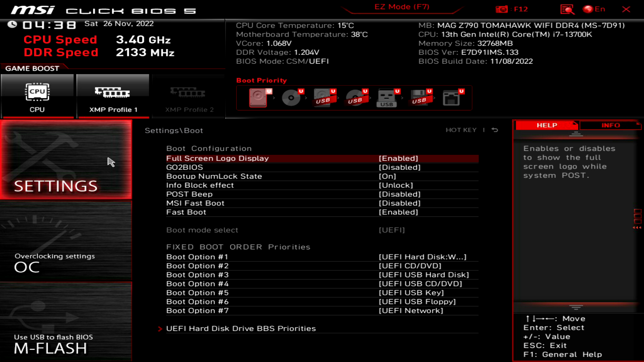Switch to EZ Mode (F7)
Screen dimensions: 644x362
402,7
